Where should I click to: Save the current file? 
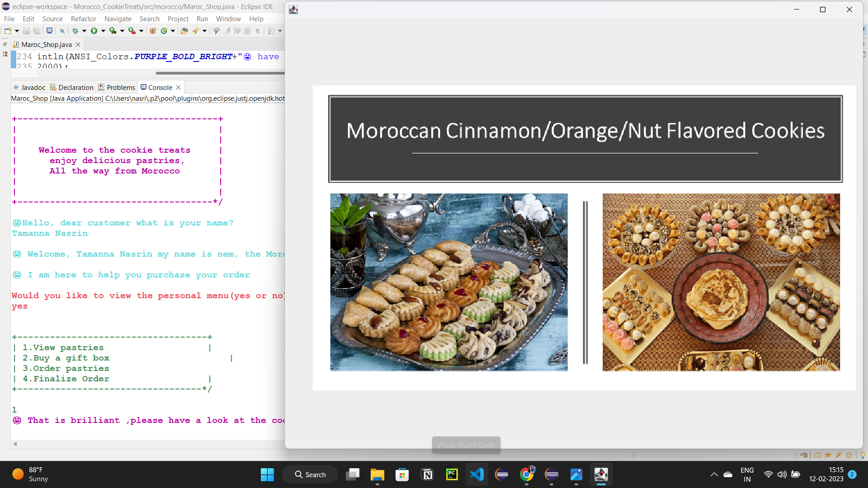(27, 31)
